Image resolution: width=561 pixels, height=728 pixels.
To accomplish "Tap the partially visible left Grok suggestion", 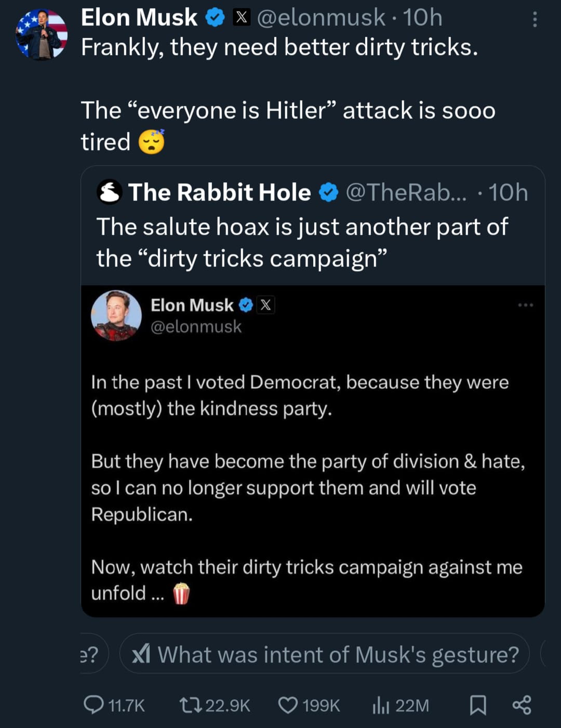I will 94,654.
